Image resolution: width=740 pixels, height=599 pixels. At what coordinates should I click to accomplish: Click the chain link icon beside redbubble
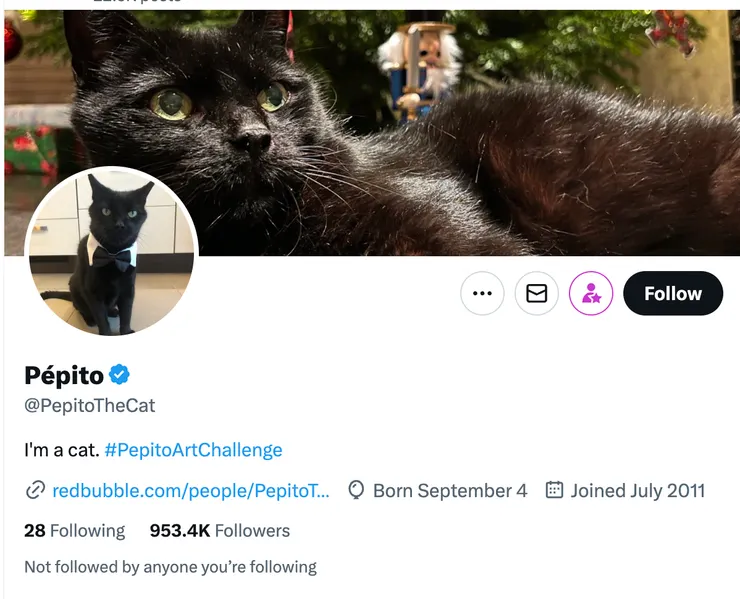click(35, 490)
